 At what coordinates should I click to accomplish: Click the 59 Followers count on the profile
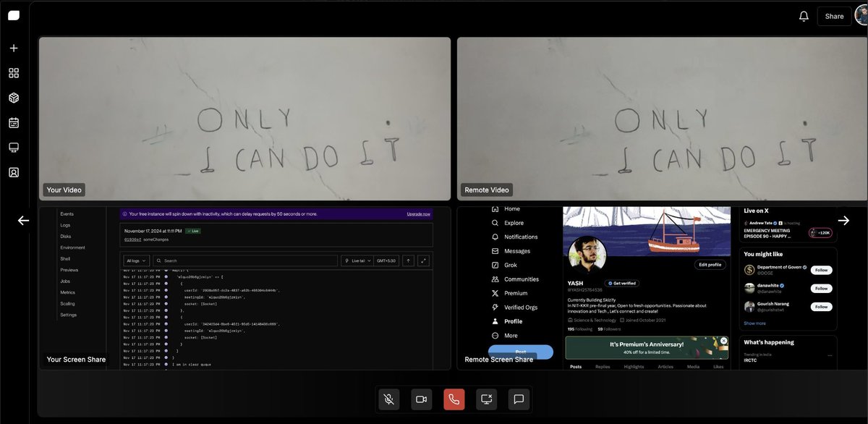pos(609,329)
